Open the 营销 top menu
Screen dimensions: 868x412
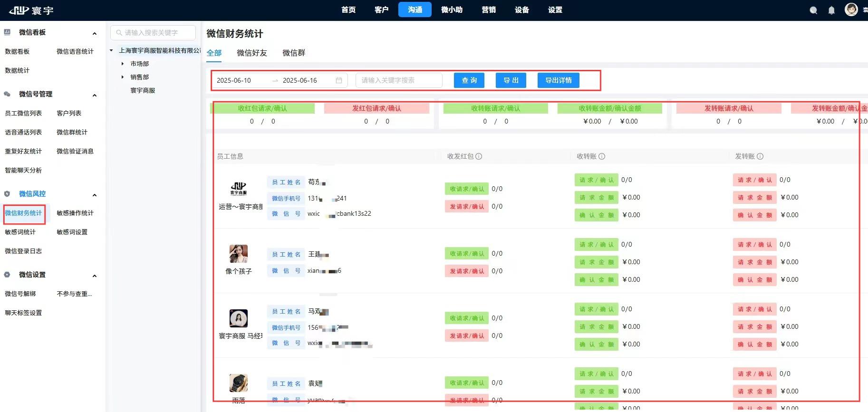[x=489, y=10]
